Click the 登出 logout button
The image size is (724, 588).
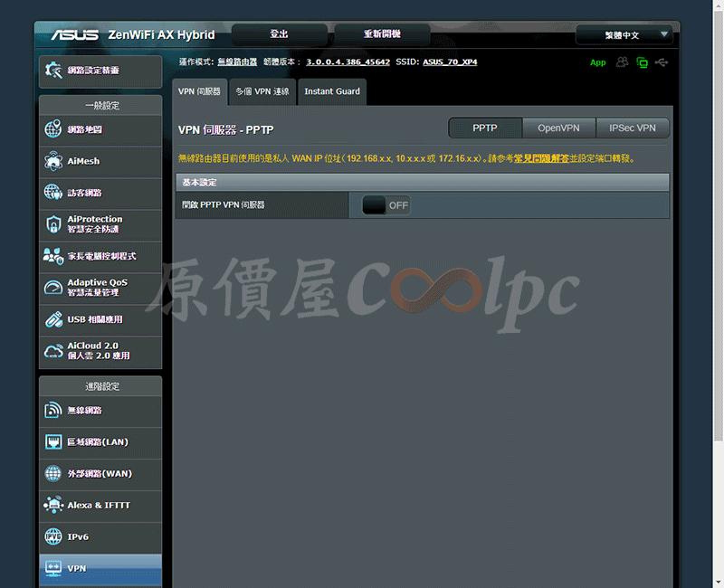[280, 34]
